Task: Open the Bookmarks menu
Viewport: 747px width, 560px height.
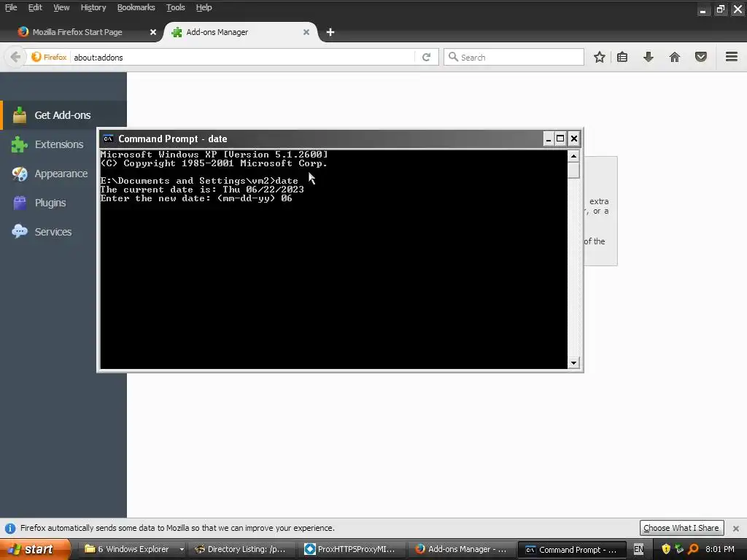Action: point(136,7)
